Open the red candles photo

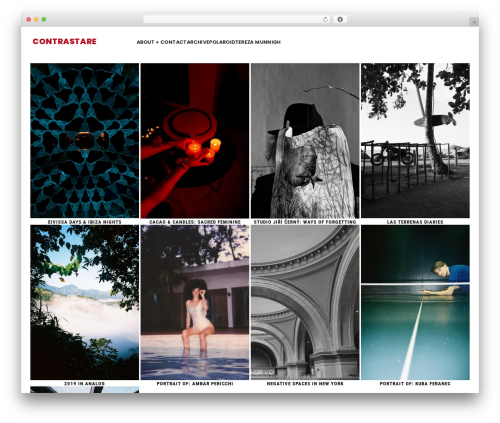coord(195,141)
